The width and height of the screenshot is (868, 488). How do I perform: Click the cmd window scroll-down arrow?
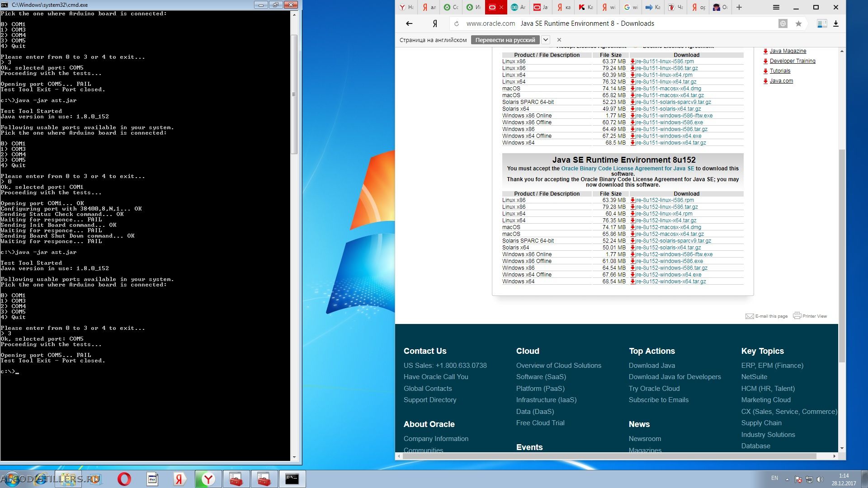(x=294, y=457)
